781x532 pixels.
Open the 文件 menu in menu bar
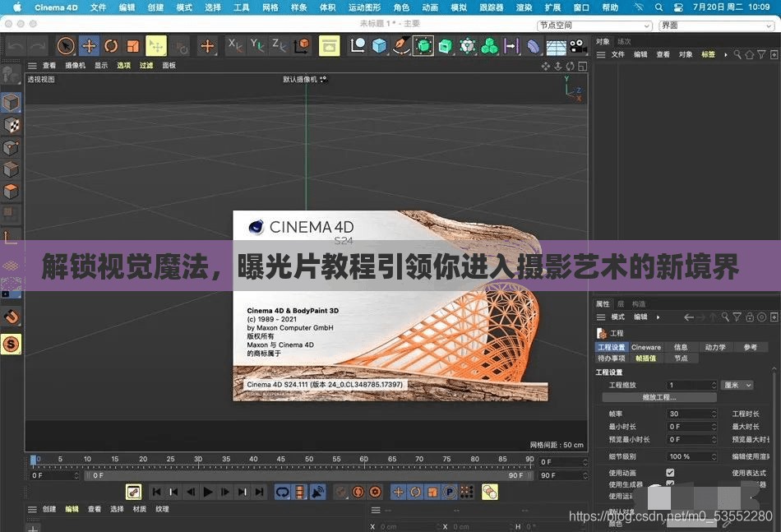(x=98, y=7)
